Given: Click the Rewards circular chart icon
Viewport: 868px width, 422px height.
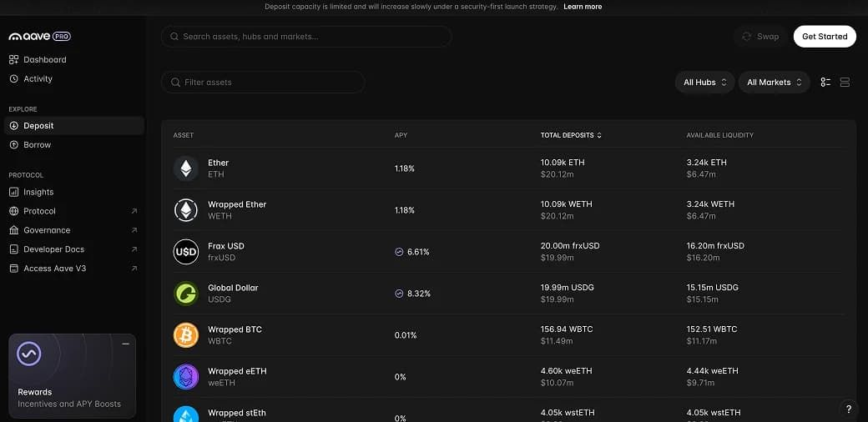Looking at the screenshot, I should (x=28, y=354).
